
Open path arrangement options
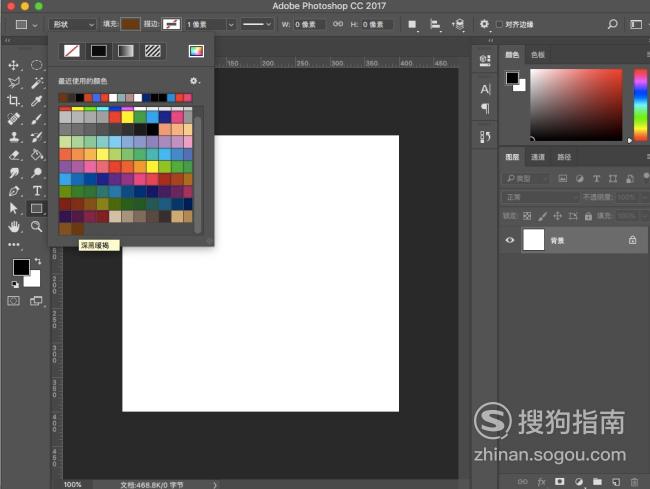458,24
